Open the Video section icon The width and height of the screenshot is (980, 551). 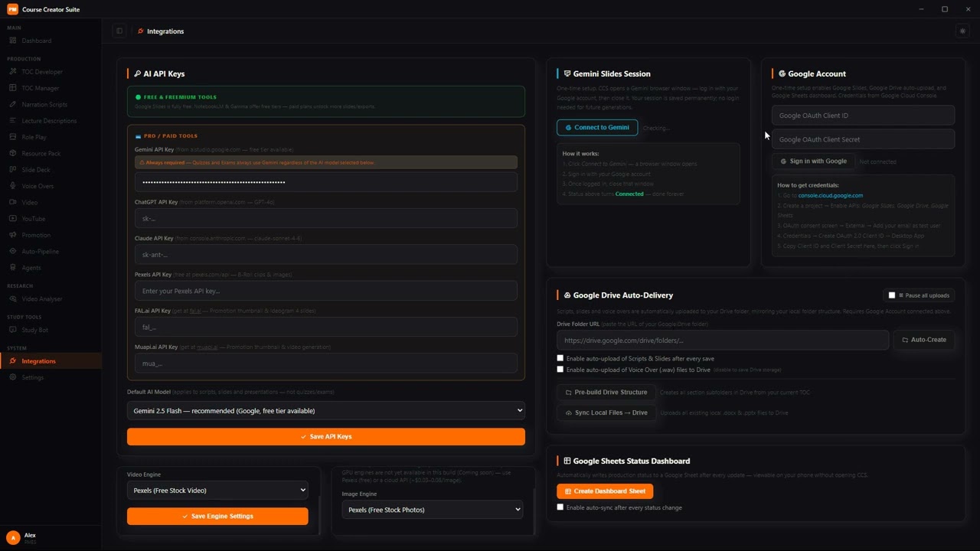(x=13, y=202)
